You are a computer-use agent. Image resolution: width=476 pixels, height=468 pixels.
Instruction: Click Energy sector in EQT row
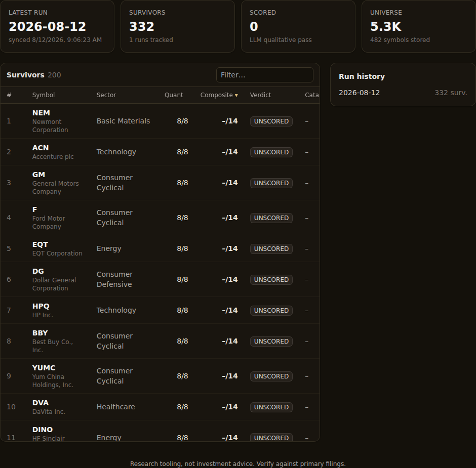click(x=109, y=248)
